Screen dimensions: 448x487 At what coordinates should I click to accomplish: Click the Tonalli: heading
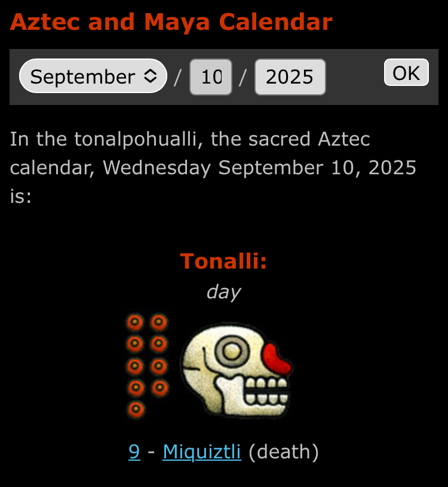tap(223, 261)
